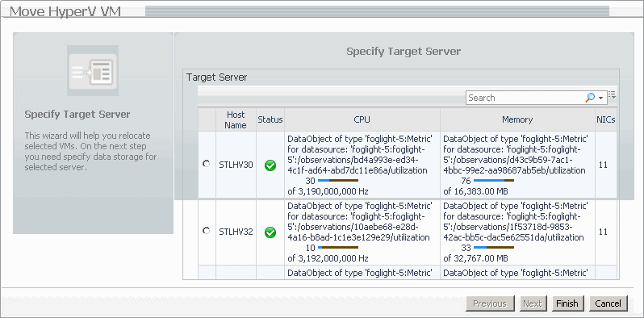Select the STLHV32 radio button
The height and width of the screenshot is (318, 644).
(x=206, y=231)
